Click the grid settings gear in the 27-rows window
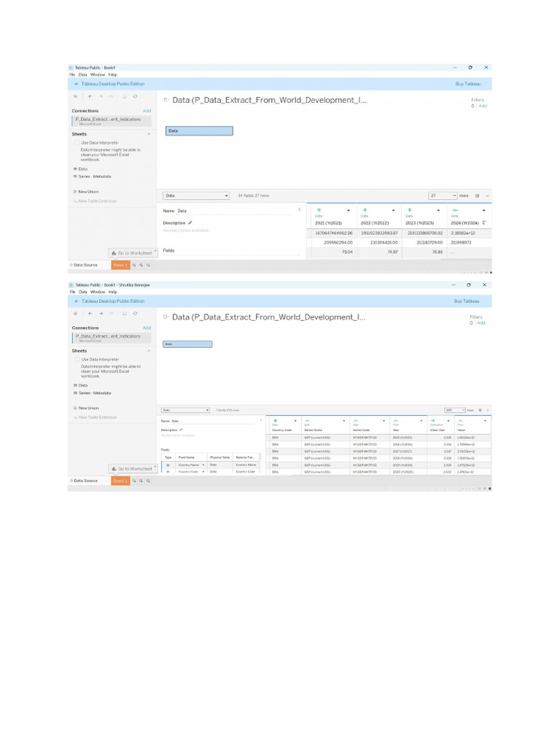This screenshot has height=747, width=560. [x=477, y=196]
